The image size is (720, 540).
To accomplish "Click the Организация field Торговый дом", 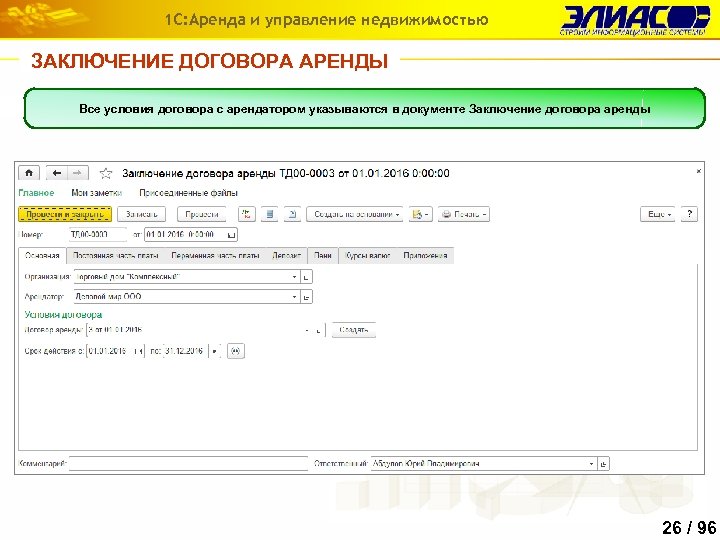I will 182,277.
